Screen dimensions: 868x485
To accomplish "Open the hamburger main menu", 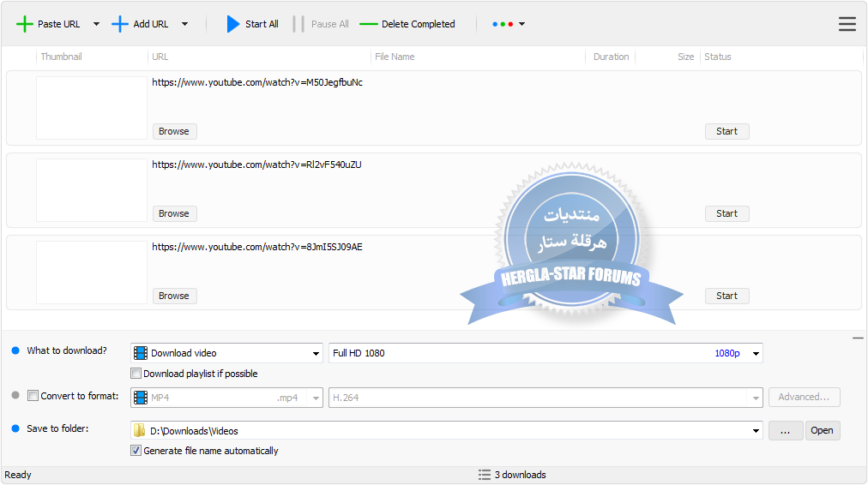I will point(847,24).
